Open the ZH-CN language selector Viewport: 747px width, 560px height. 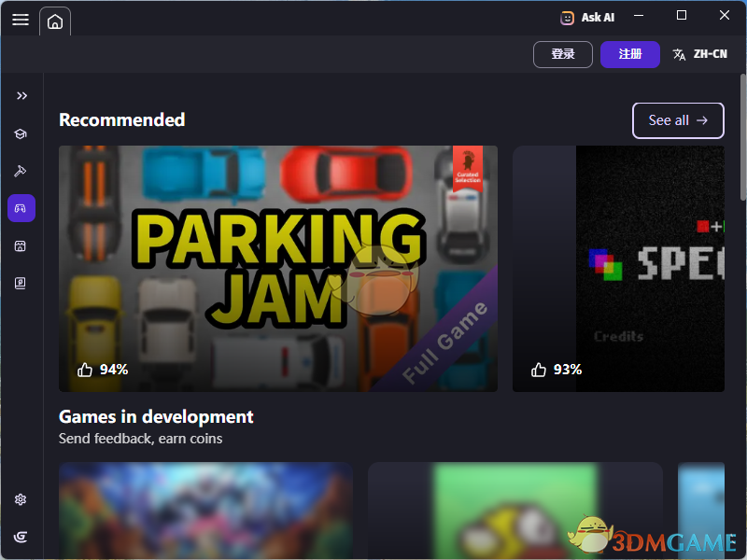700,54
